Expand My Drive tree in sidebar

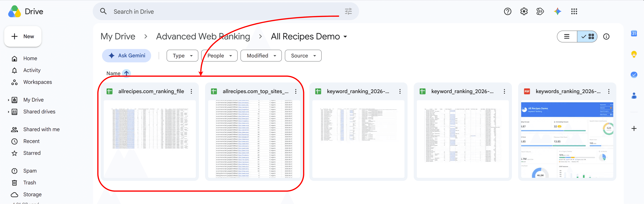(x=8, y=100)
